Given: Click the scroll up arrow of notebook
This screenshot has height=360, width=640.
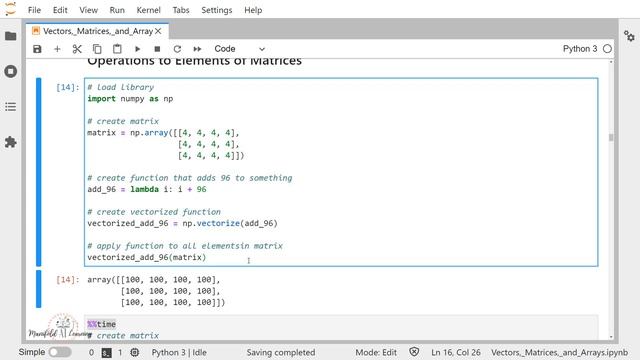Looking at the screenshot, I should (611, 62).
